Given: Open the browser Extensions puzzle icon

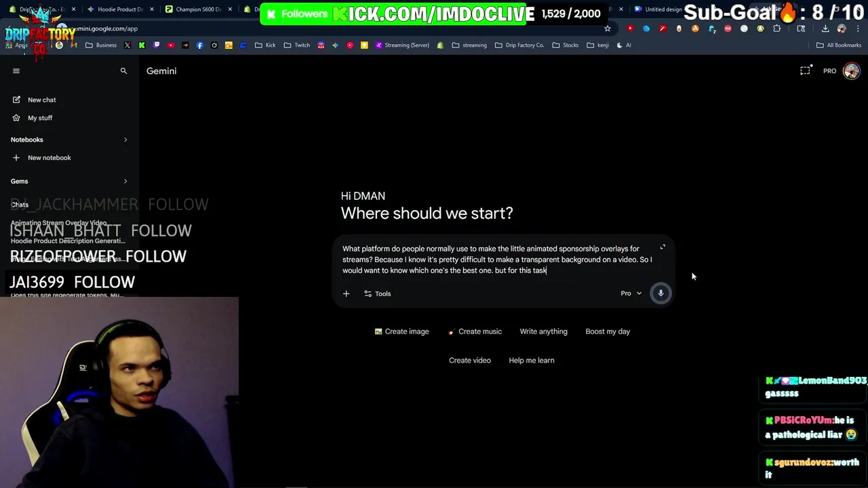Looking at the screenshot, I should 777,28.
